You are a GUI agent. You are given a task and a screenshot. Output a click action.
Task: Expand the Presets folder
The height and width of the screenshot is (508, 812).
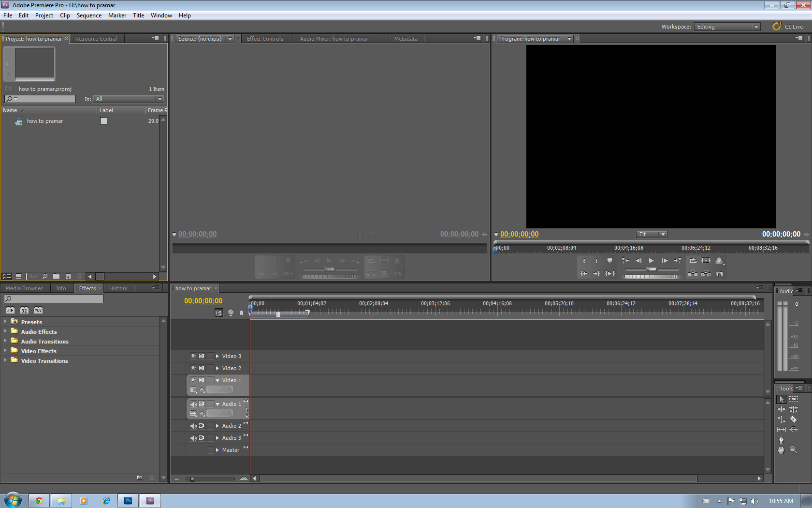(5, 321)
